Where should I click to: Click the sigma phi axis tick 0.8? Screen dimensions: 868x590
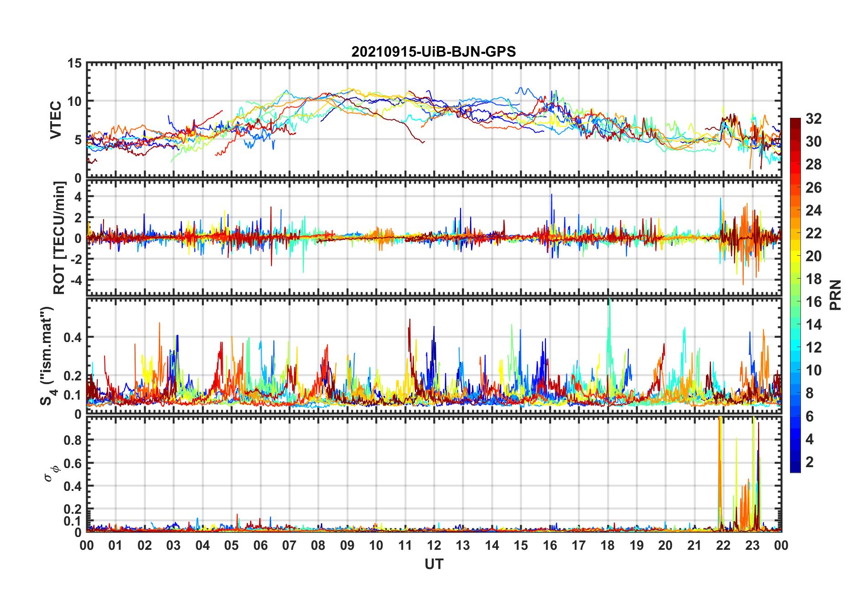tap(73, 440)
